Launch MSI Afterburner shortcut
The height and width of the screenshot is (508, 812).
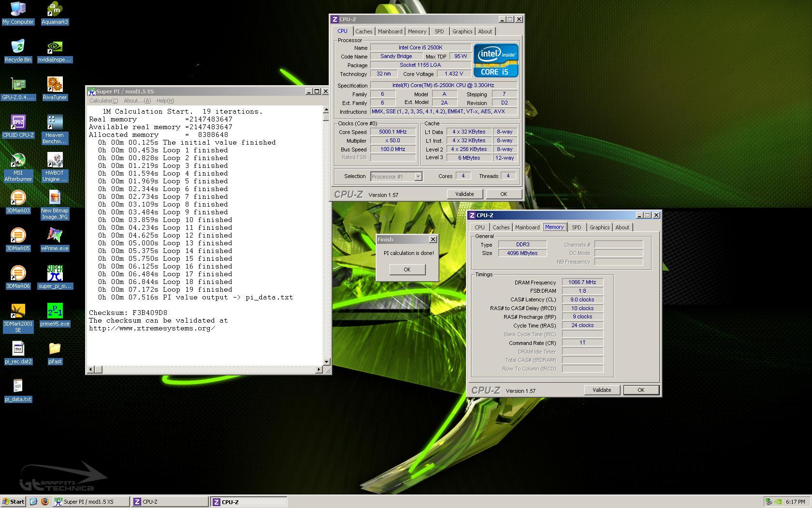tap(18, 167)
